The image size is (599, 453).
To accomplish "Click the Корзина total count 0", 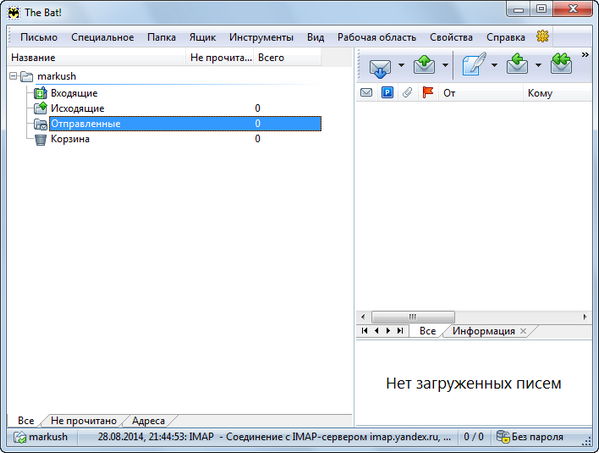I will pos(257,139).
